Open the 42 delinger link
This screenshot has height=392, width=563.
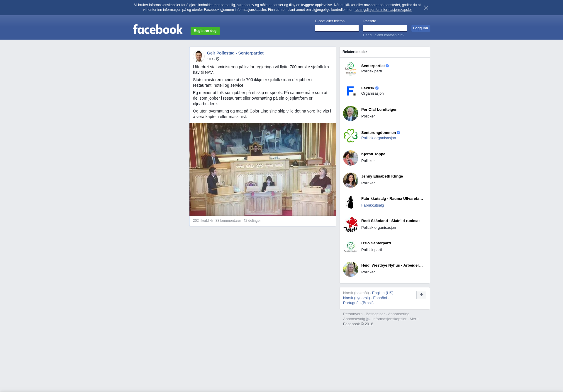click(252, 221)
